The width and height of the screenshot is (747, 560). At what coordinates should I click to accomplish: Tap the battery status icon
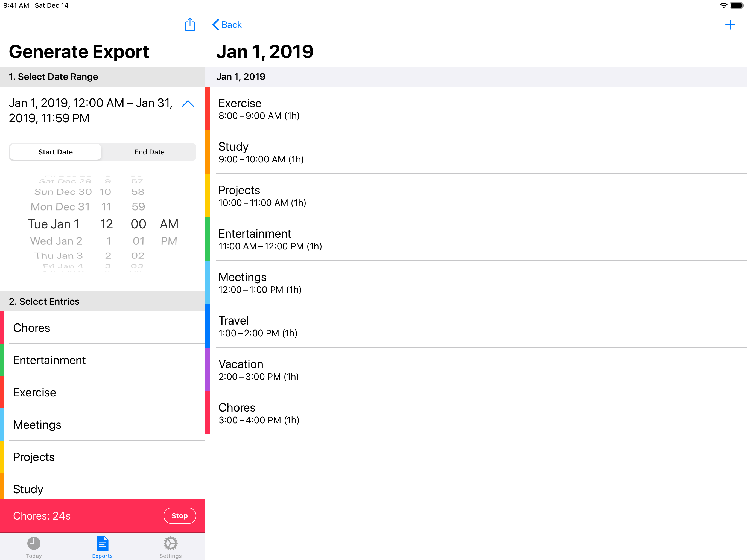click(x=737, y=5)
